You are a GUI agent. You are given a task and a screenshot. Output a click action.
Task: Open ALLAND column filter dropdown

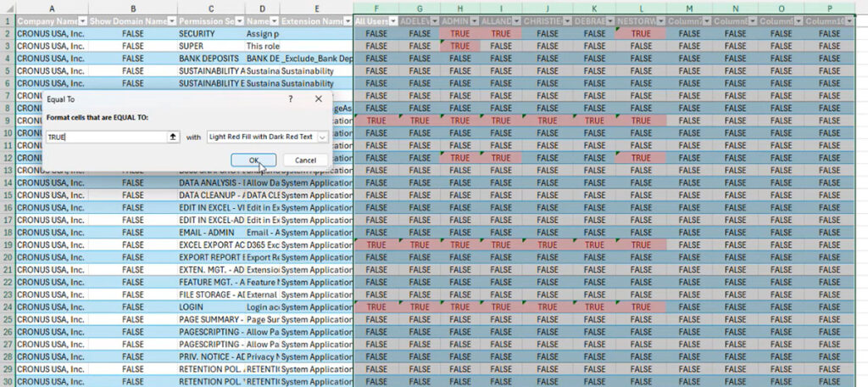(516, 21)
